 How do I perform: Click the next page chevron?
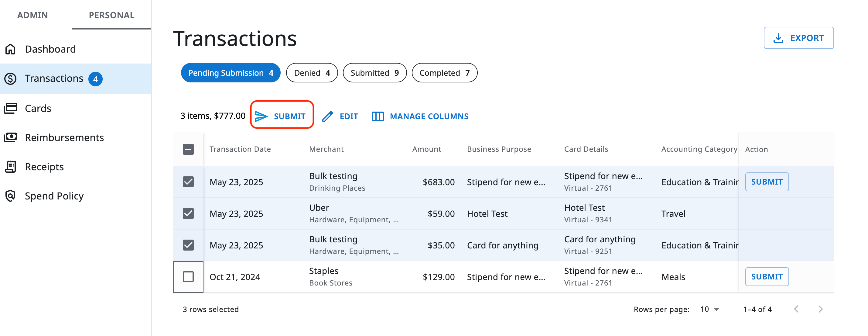820,309
